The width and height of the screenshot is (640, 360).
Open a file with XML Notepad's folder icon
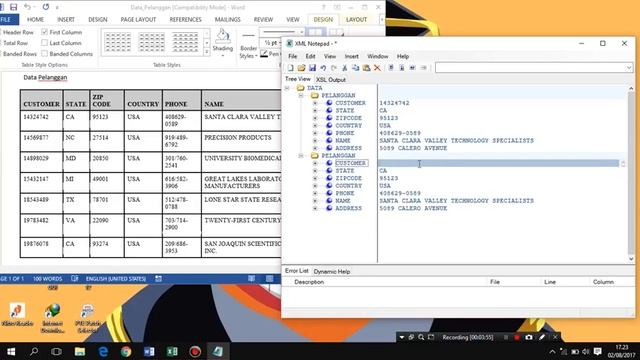[x=301, y=68]
